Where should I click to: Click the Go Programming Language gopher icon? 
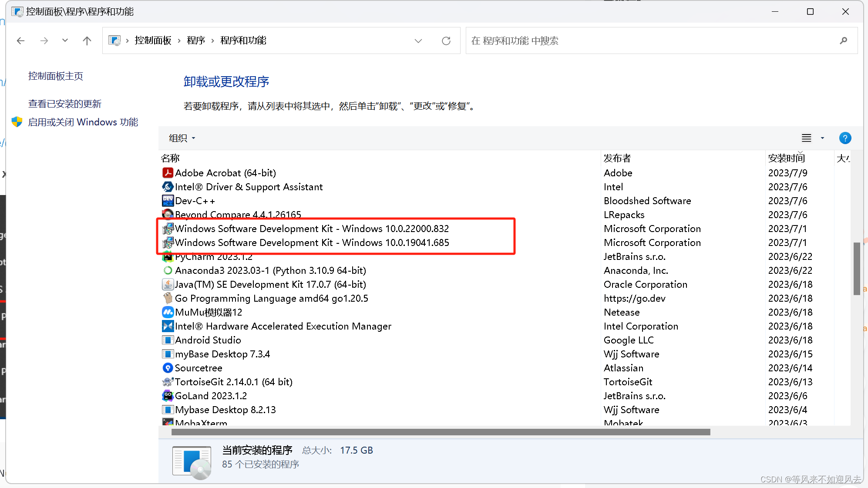(168, 298)
